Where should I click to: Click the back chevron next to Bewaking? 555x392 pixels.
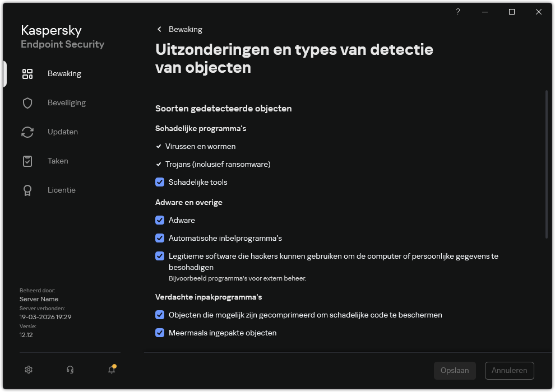click(159, 29)
